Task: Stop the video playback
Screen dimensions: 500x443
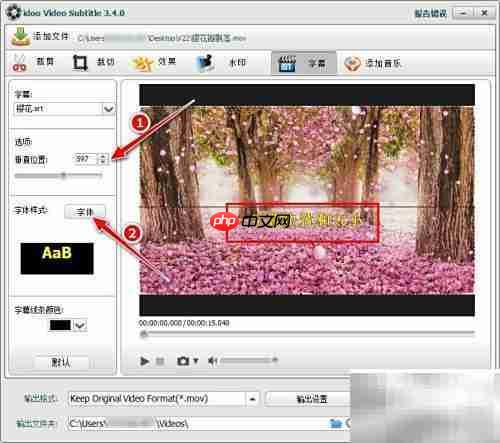Action: click(160, 361)
